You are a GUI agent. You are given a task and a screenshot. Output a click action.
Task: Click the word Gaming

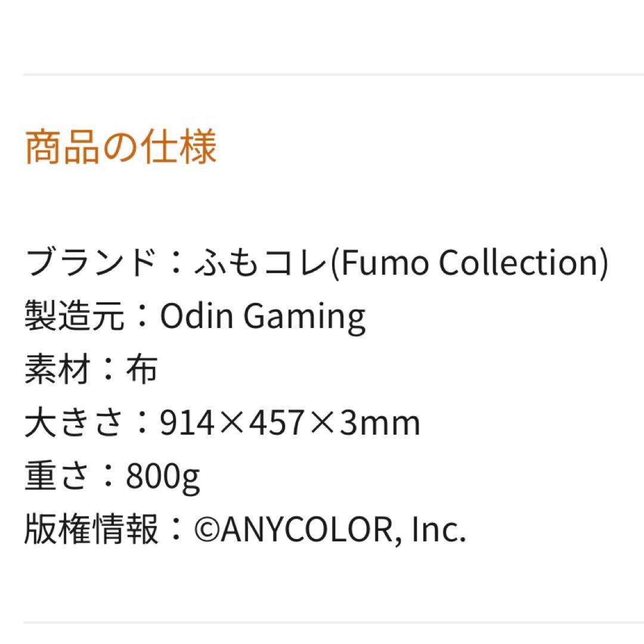(304, 317)
